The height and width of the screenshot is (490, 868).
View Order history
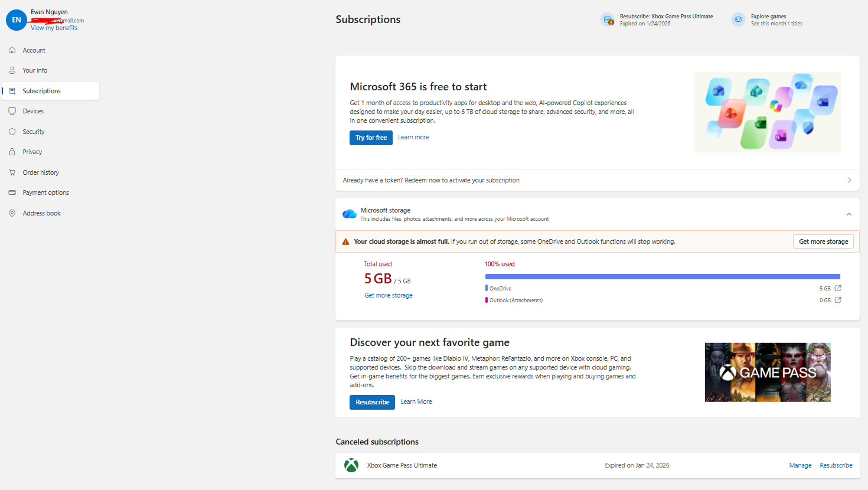(51, 172)
